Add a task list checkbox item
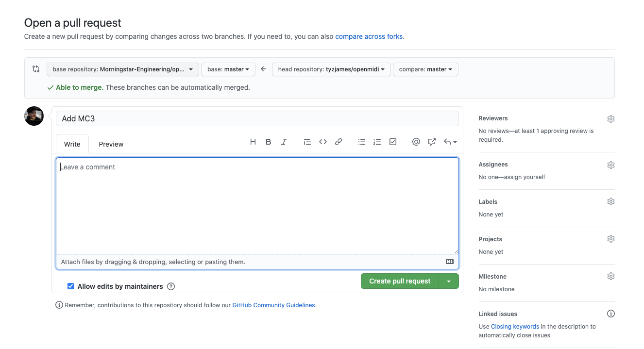This screenshot has width=644, height=349. [393, 142]
